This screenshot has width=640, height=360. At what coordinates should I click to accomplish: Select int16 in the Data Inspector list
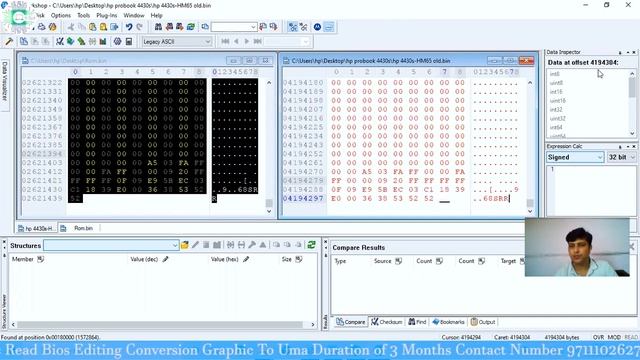(x=556, y=92)
